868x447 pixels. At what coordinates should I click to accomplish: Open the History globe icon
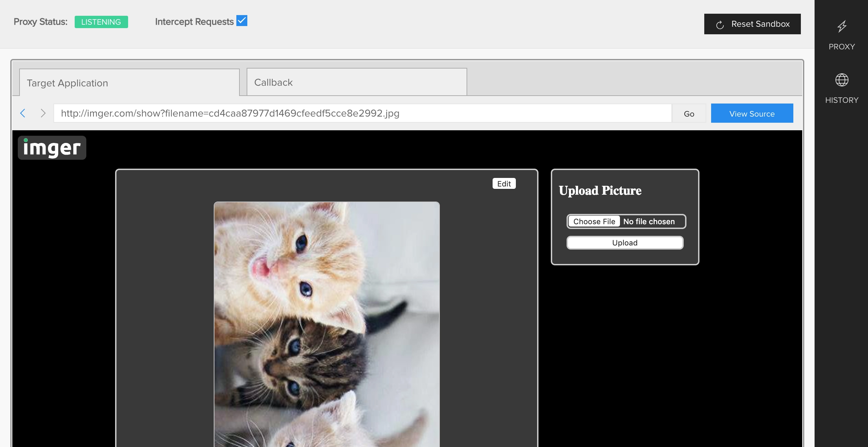842,80
